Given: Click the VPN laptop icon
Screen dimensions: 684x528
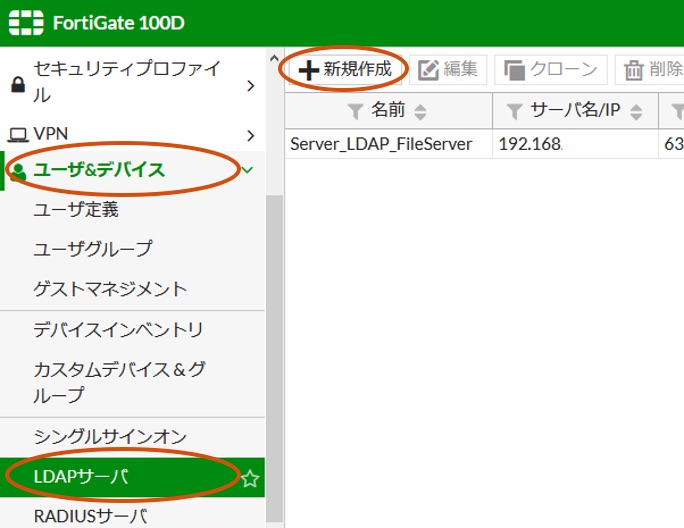Looking at the screenshot, I should click(18, 134).
